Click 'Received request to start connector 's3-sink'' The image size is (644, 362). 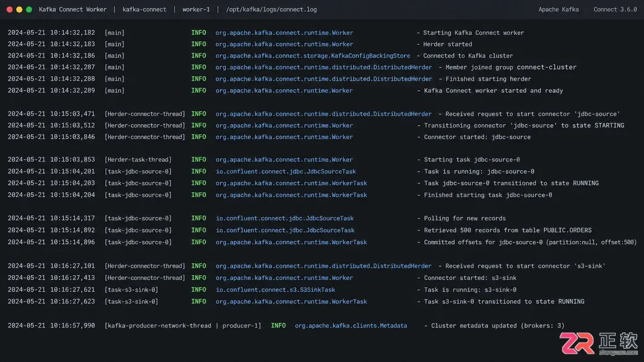click(x=525, y=266)
